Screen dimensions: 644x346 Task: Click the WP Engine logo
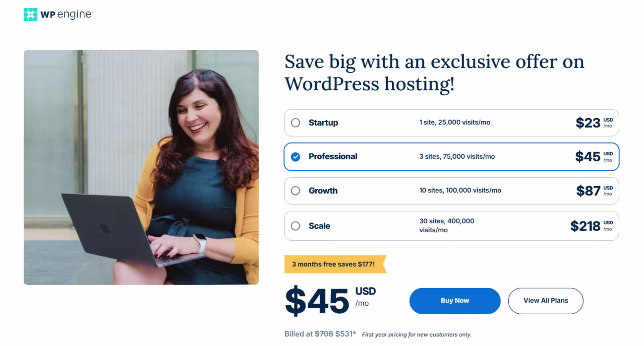[58, 14]
